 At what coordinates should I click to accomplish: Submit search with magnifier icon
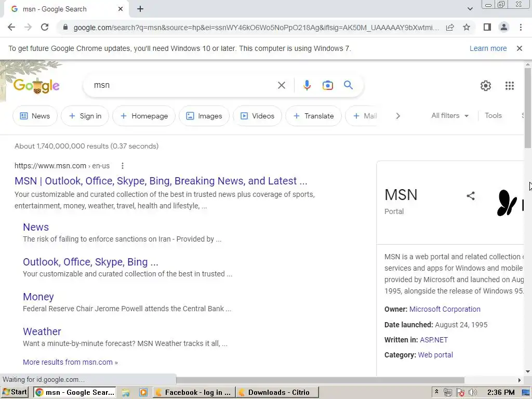pos(349,85)
